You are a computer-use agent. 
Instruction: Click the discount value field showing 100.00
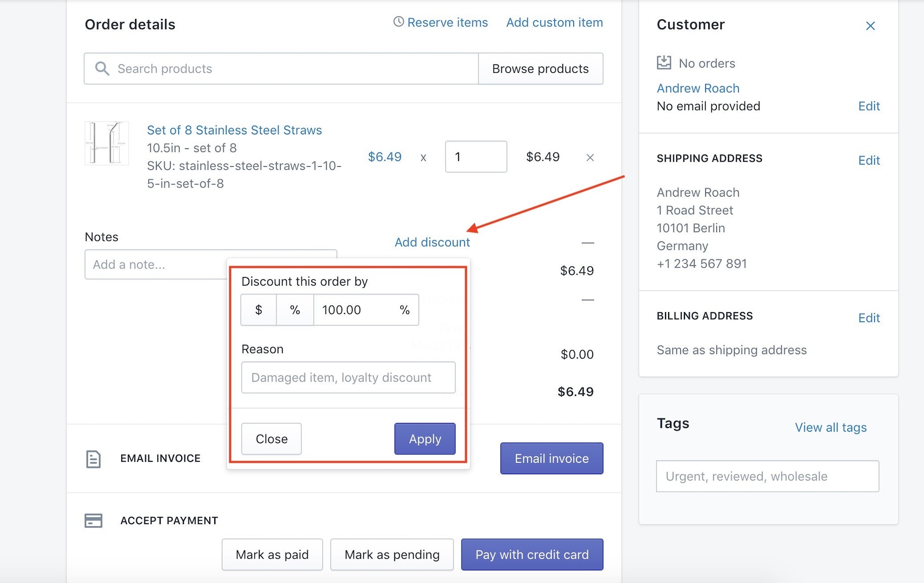pos(357,310)
